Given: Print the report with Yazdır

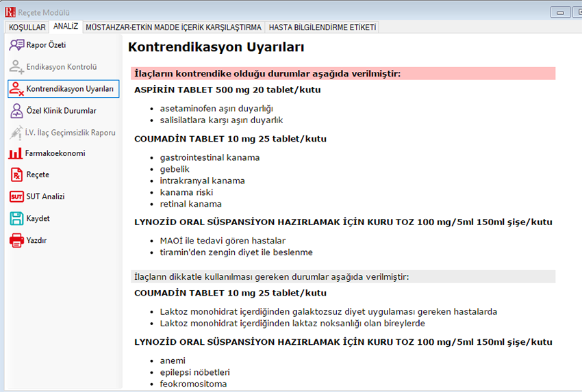Looking at the screenshot, I should point(36,241).
